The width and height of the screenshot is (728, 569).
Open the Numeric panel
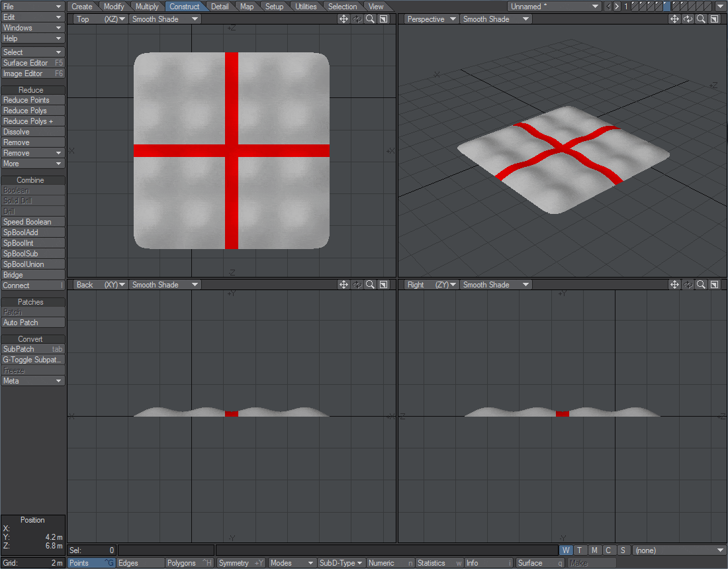coord(390,563)
